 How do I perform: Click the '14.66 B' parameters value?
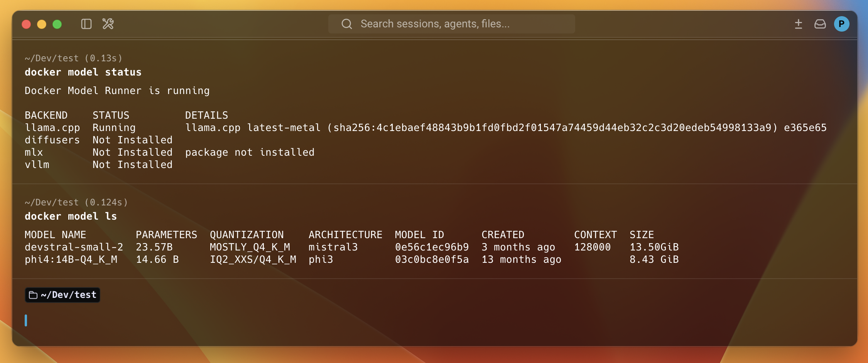157,259
